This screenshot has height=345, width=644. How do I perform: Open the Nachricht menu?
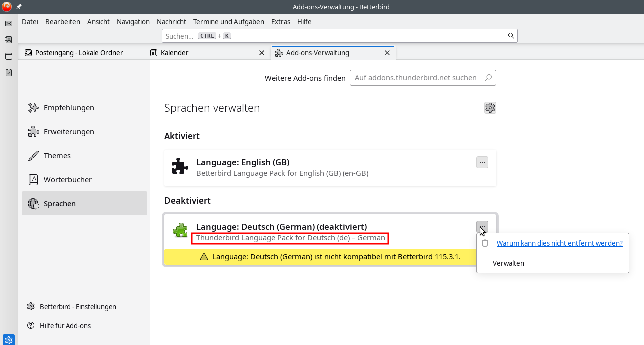click(x=171, y=22)
